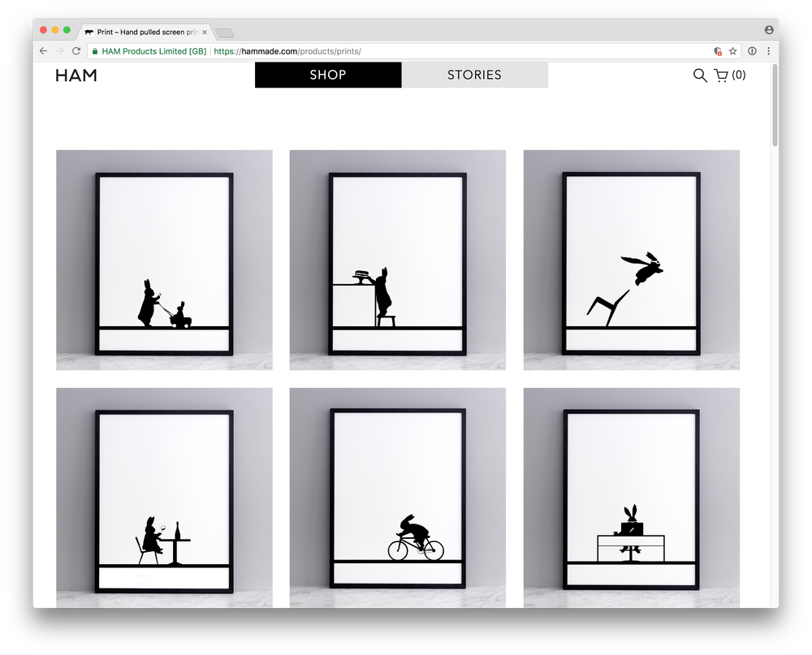This screenshot has height=655, width=812.
Task: Open the Chrome three-dot menu
Action: (x=768, y=51)
